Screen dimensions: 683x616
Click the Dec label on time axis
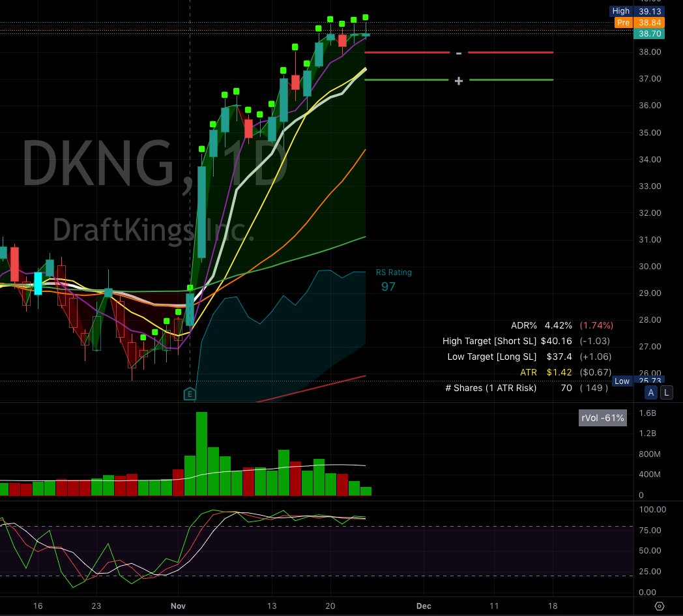[x=424, y=606]
